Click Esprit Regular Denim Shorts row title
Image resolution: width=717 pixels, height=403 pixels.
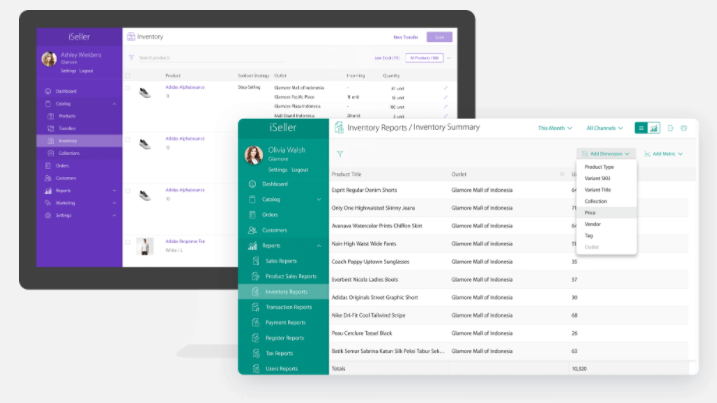364,190
